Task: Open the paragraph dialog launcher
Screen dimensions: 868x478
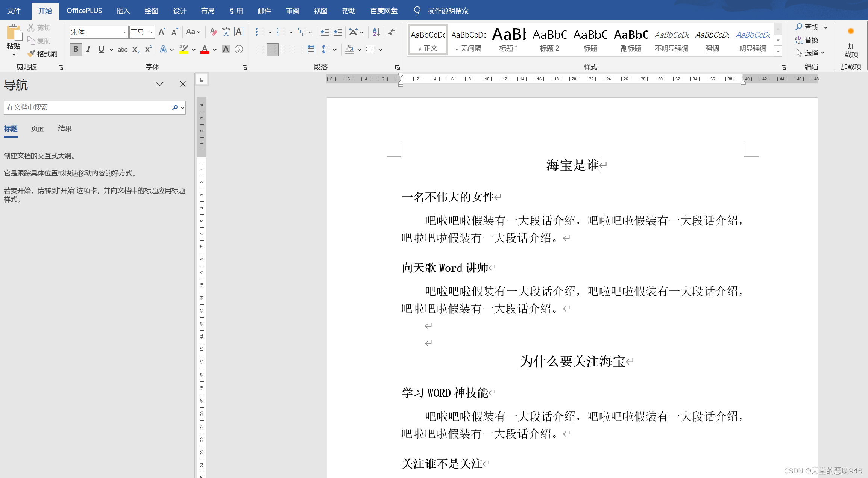Action: click(x=398, y=67)
